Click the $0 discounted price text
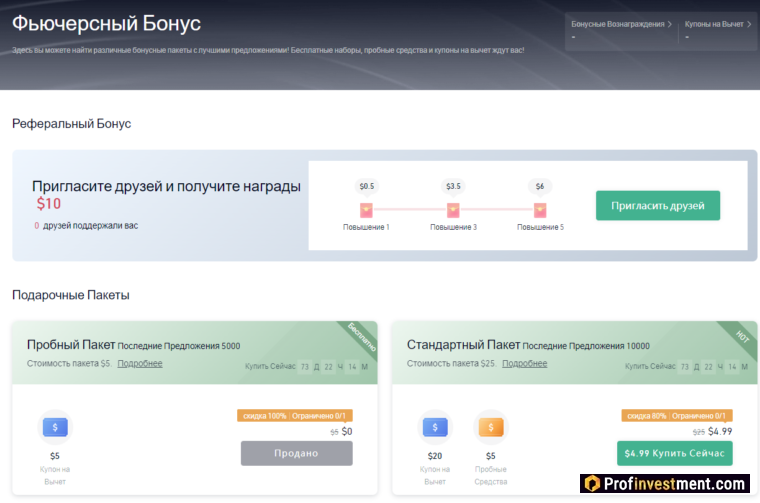The image size is (760, 503). pos(347,431)
